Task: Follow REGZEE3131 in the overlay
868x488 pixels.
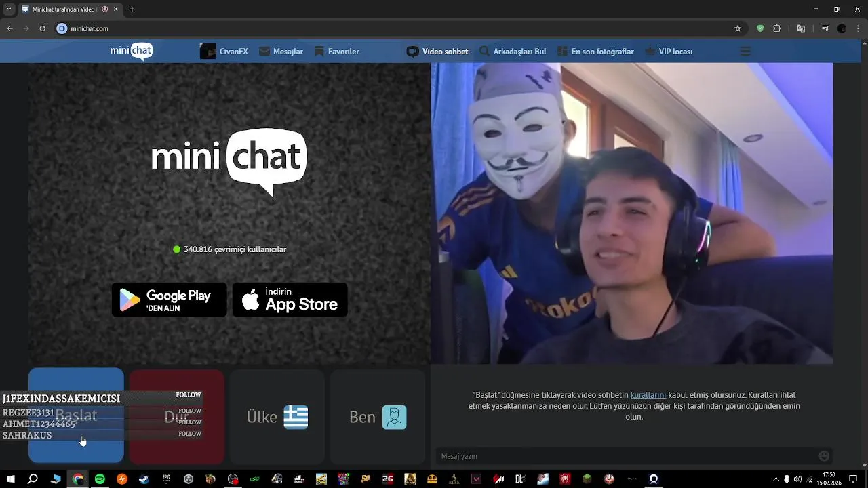Action: coord(190,411)
